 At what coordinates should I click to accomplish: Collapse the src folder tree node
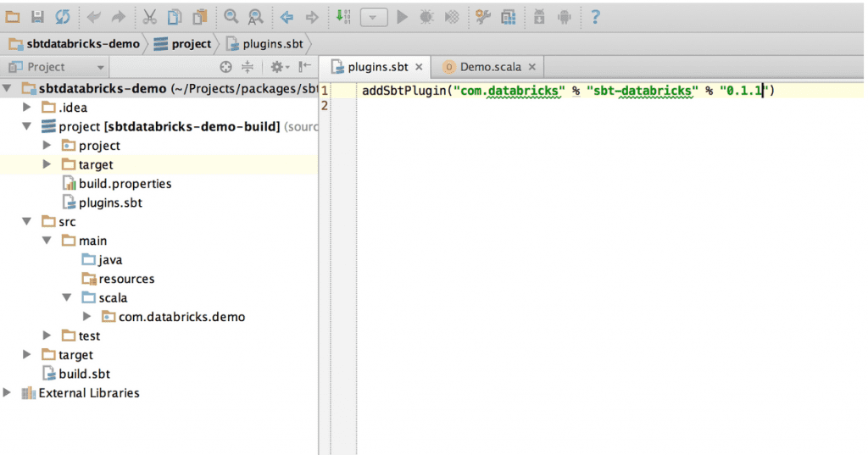coord(27,222)
